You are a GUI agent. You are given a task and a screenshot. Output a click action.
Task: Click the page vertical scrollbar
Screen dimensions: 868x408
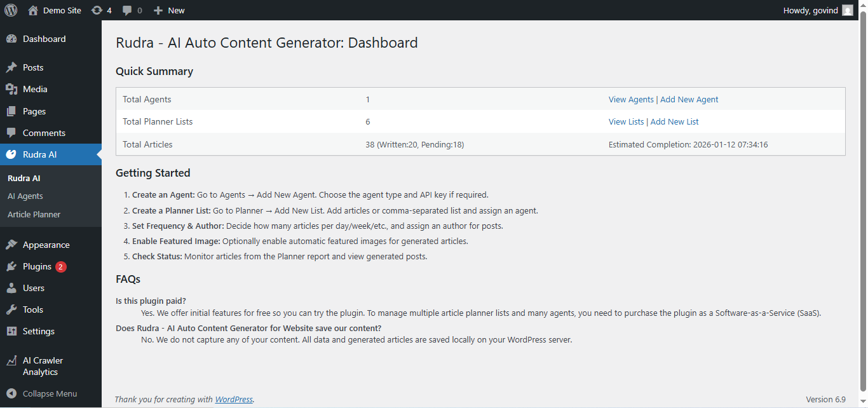point(863,191)
